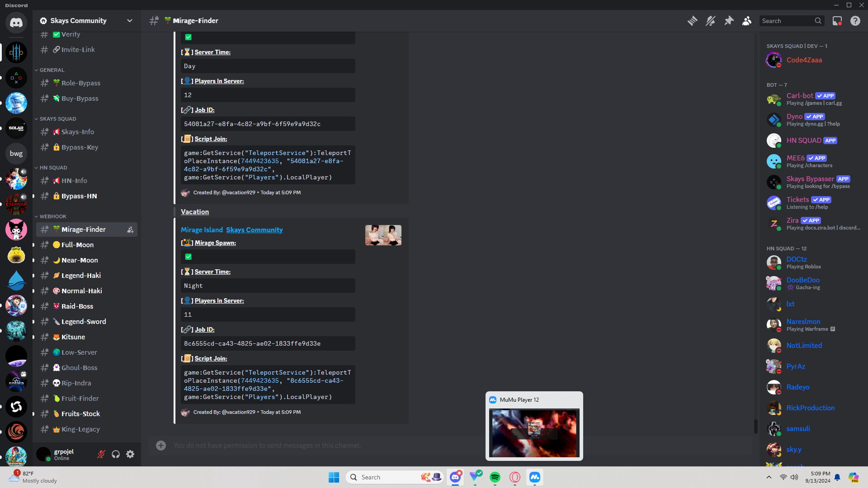Open the Mirage Island embed thumbnail image
This screenshot has height=488, width=868.
click(383, 235)
